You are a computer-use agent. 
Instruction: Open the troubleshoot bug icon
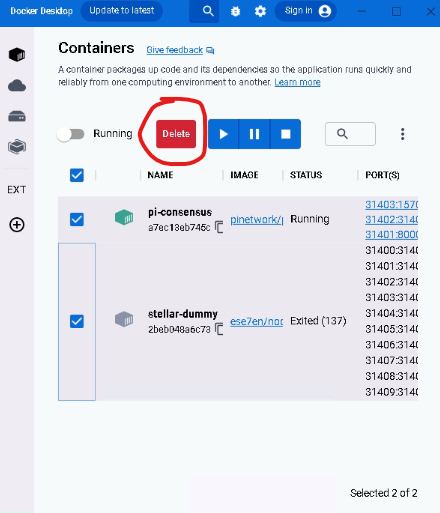click(235, 11)
